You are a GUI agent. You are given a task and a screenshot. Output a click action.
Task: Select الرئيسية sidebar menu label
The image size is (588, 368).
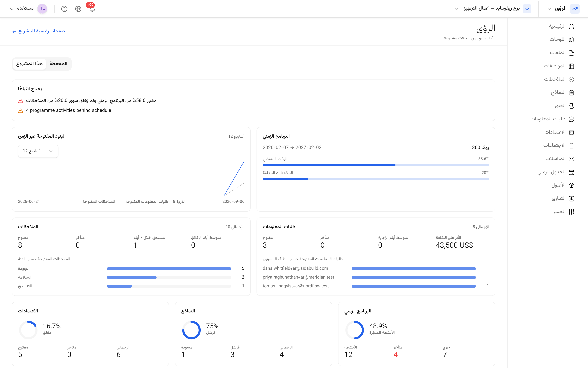(x=557, y=26)
